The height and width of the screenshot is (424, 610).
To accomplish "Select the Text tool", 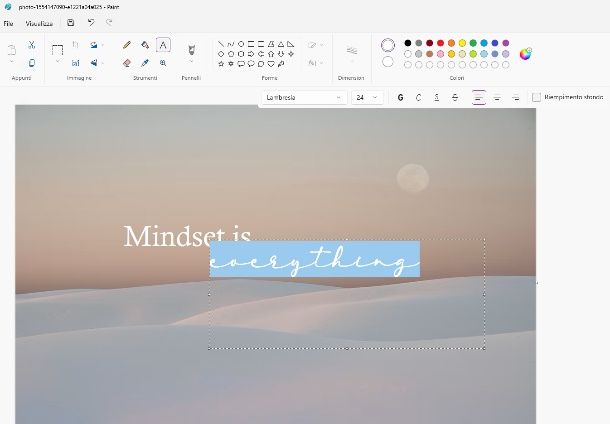I will pos(163,45).
